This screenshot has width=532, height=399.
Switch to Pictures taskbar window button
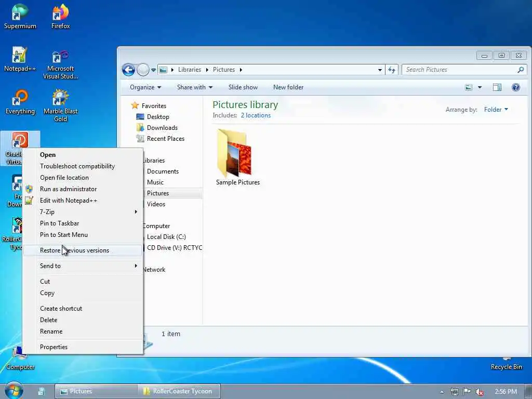click(x=96, y=391)
